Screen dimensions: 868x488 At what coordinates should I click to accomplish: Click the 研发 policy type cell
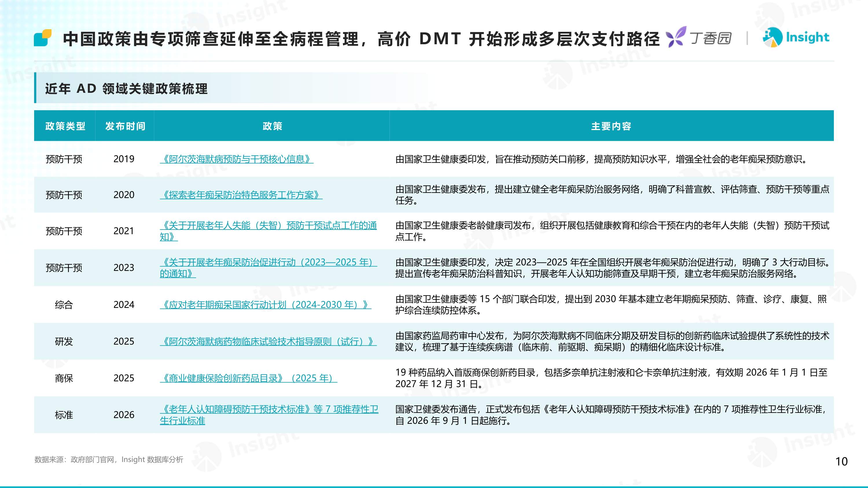click(x=64, y=341)
